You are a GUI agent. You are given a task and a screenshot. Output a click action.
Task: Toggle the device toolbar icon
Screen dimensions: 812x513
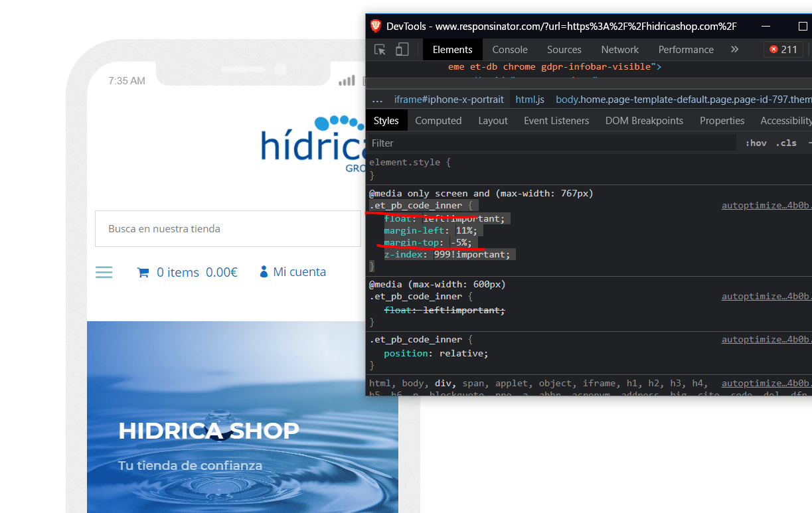pyautogui.click(x=402, y=50)
